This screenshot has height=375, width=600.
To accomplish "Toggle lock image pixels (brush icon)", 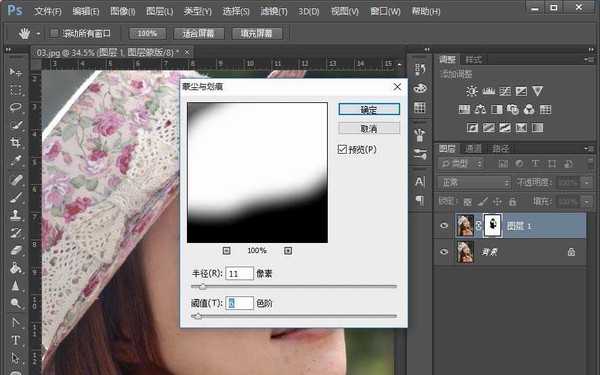I will pyautogui.click(x=483, y=201).
